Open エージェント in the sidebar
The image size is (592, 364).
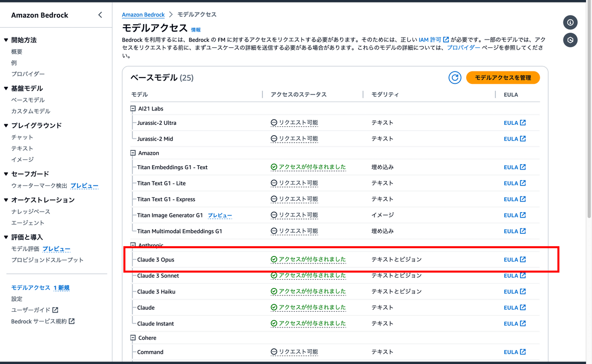28,222
